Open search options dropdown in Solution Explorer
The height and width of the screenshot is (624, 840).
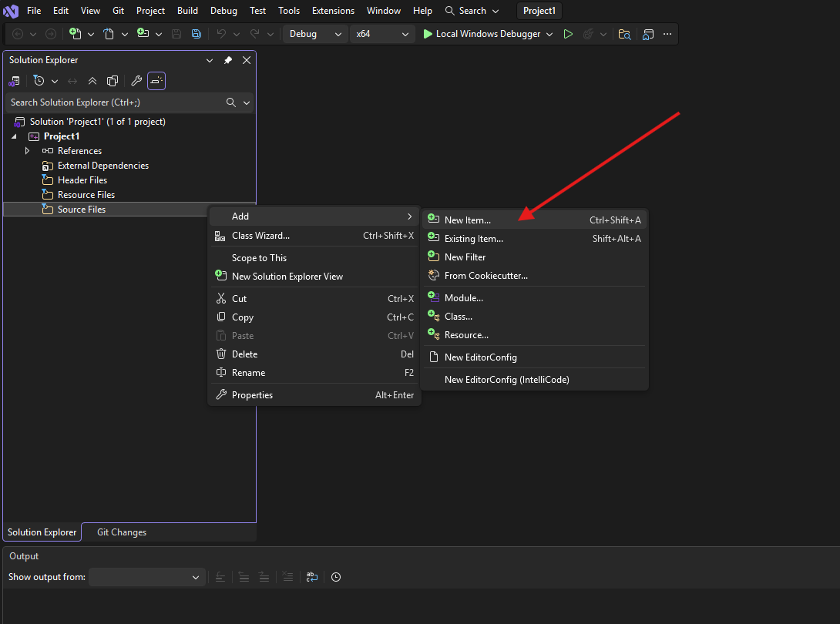click(x=247, y=102)
